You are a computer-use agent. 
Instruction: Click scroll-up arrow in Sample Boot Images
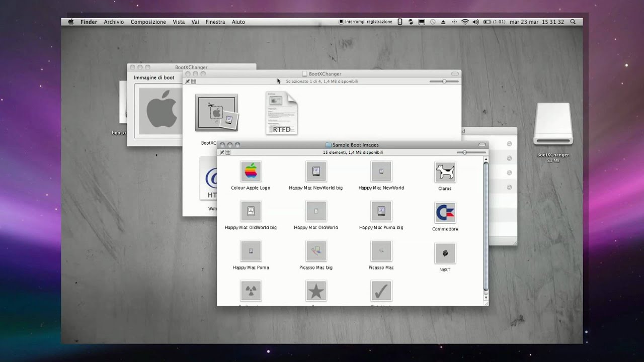point(486,159)
